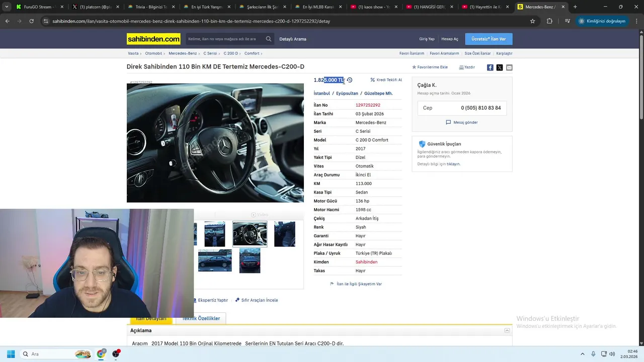This screenshot has height=362, width=644.
Task: Share listing on Facebook icon
Action: coord(490,67)
